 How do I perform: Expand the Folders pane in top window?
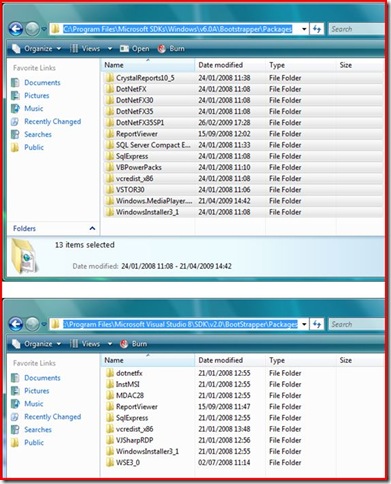(92, 229)
